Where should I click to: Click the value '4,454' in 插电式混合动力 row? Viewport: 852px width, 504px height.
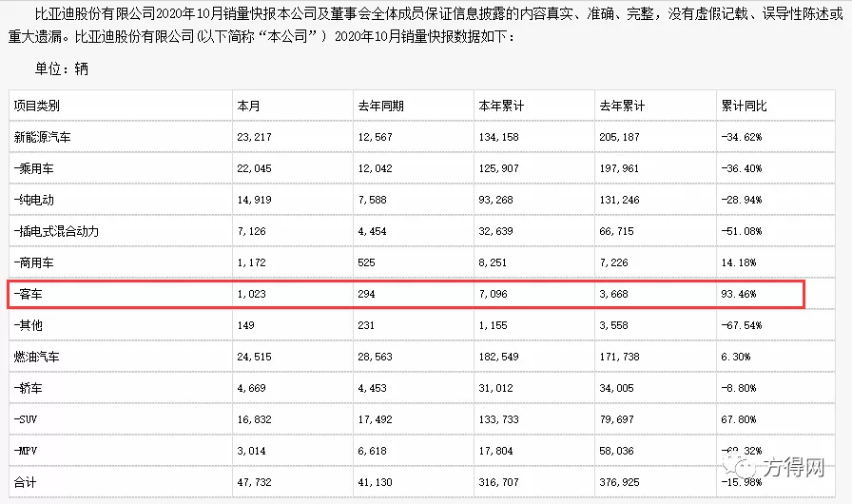click(x=372, y=231)
